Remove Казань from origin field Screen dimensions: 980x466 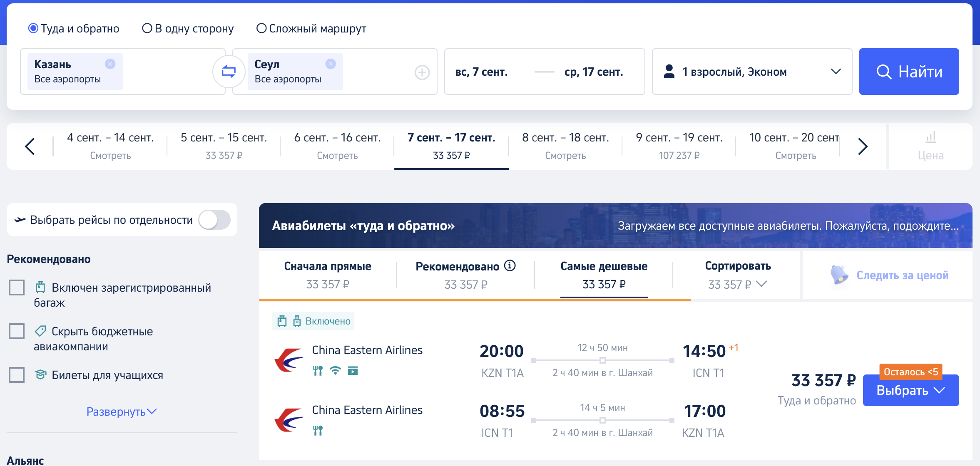point(110,64)
